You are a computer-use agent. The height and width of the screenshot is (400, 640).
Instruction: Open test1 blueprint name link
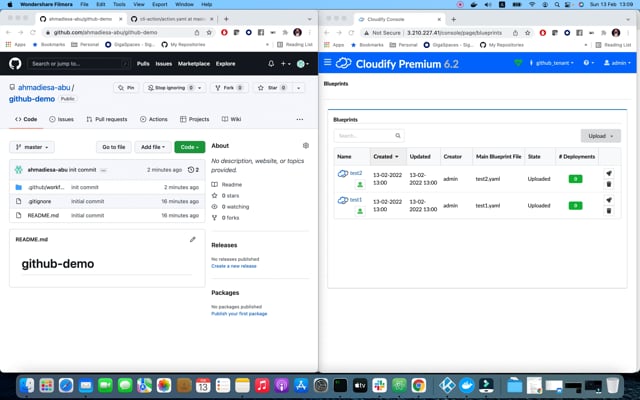356,200
